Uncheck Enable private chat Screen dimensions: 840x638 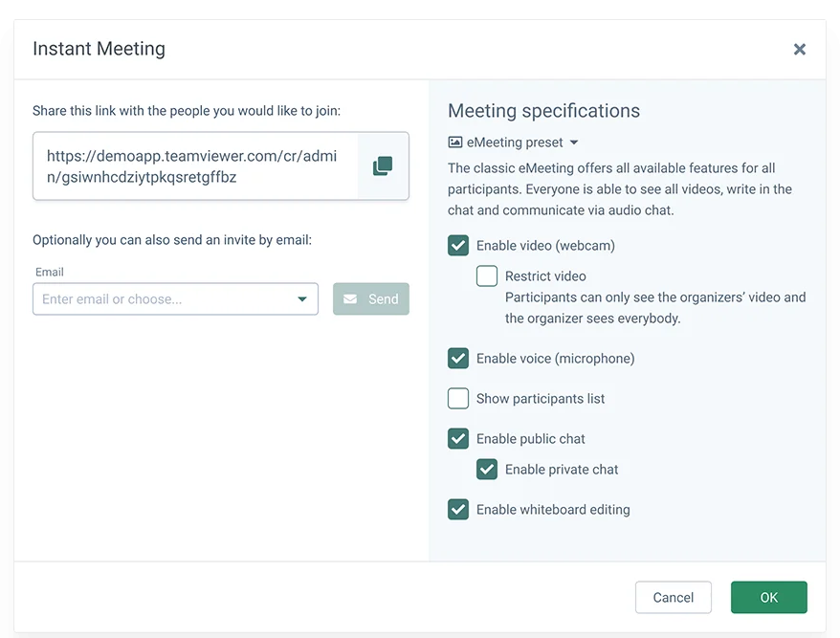[486, 470]
